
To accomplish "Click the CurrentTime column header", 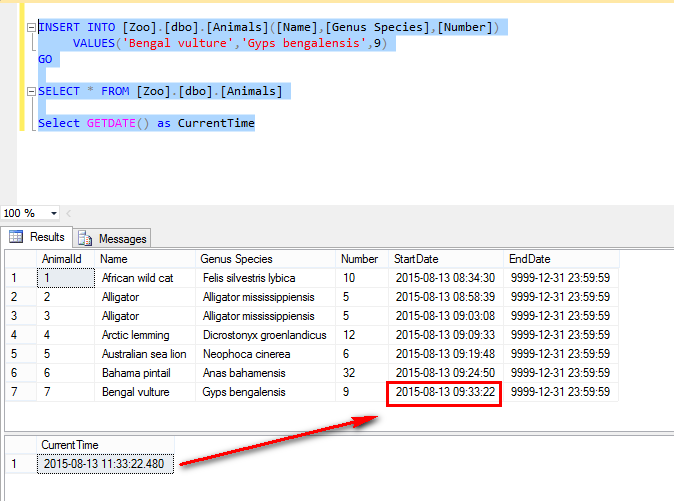I will point(106,445).
